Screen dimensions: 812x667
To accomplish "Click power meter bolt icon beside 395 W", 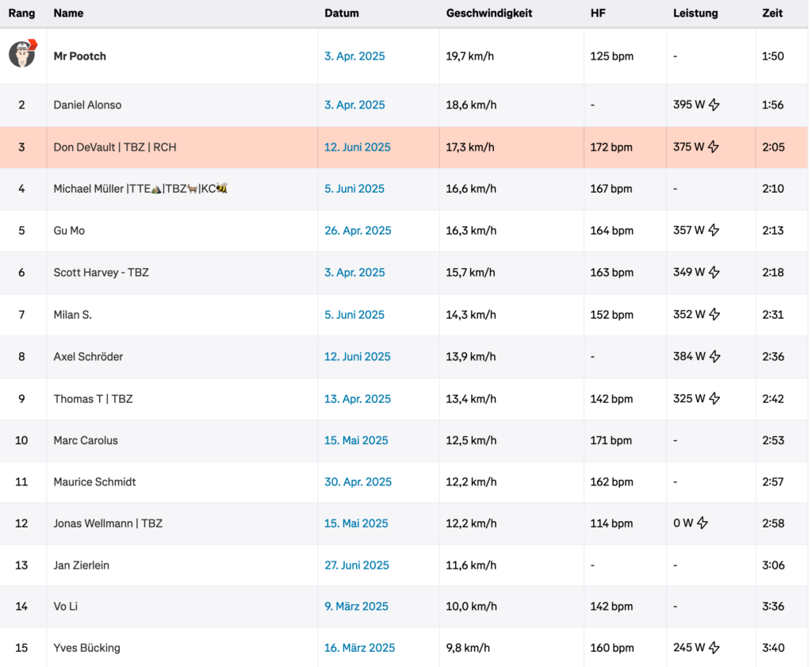I will pos(714,105).
